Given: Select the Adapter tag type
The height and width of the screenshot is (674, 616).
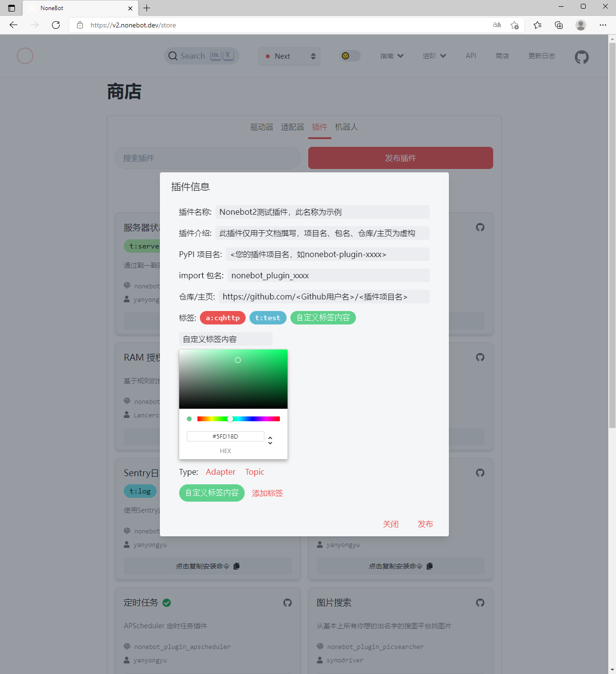Looking at the screenshot, I should point(220,472).
